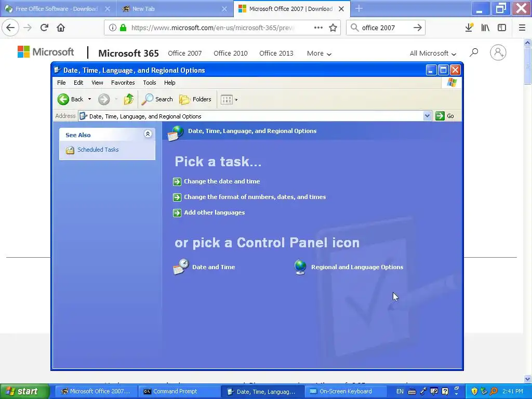This screenshot has width=532, height=399.
Task: Open the Help menu
Action: [170, 83]
